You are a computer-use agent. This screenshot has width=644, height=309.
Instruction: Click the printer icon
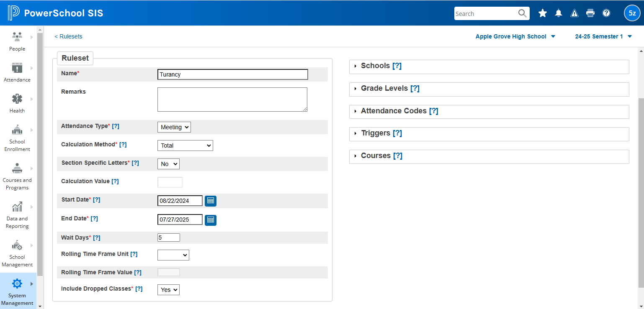click(590, 13)
